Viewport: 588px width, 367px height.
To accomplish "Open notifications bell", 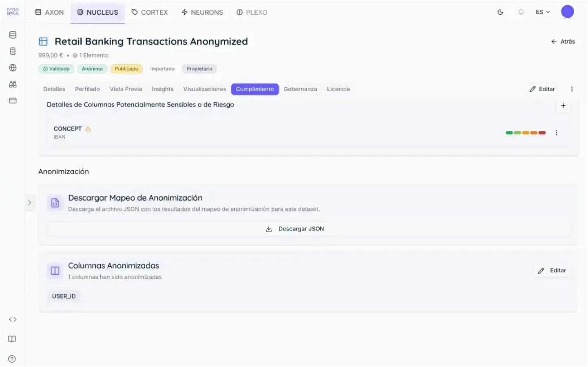I will click(521, 12).
